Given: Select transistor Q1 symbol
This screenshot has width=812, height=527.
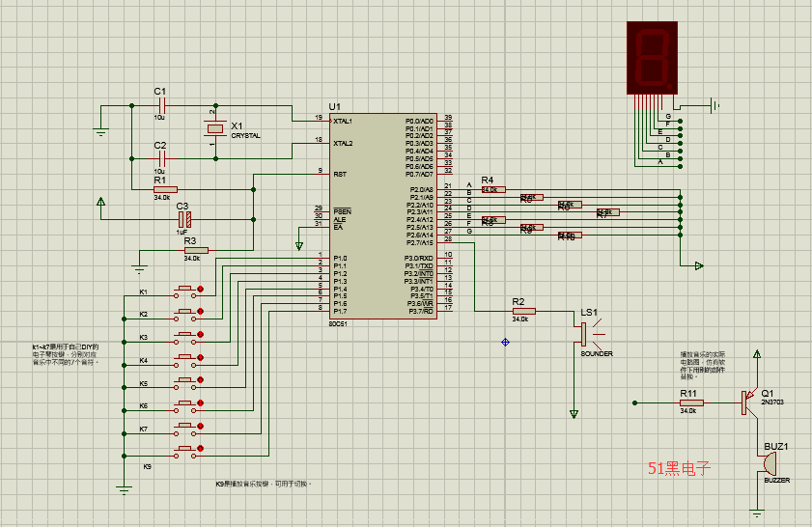Looking at the screenshot, I should pyautogui.click(x=749, y=402).
